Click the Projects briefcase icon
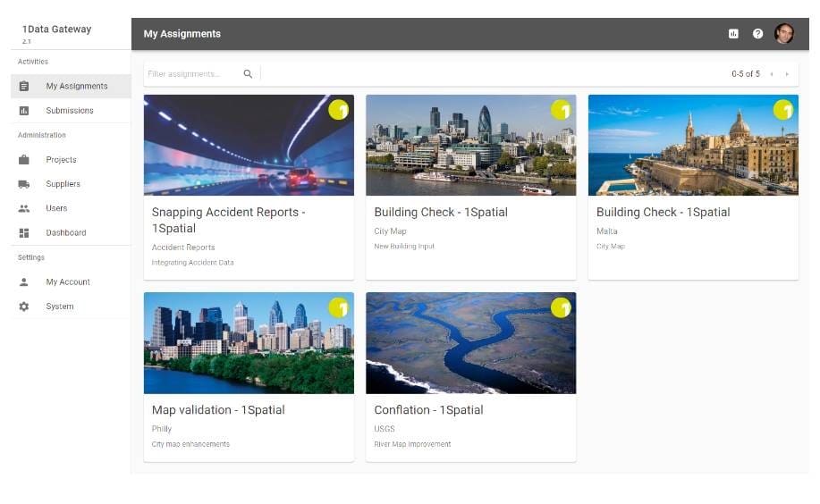 24,159
